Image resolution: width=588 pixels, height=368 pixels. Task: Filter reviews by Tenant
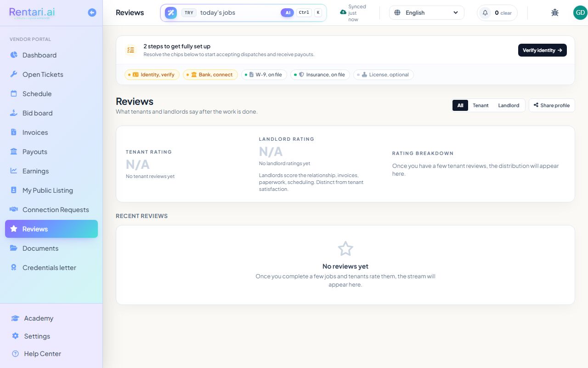(x=481, y=105)
